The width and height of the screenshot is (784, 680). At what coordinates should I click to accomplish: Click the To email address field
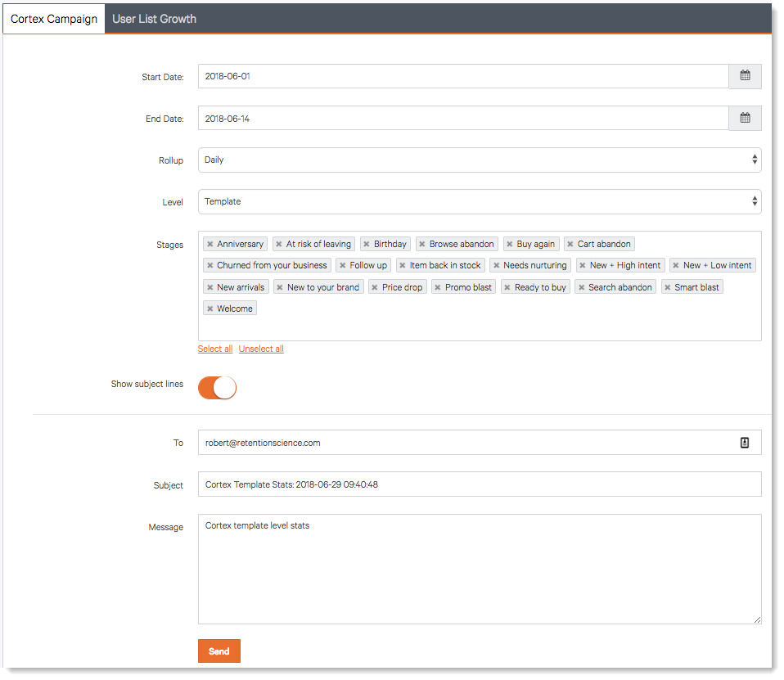(x=480, y=443)
